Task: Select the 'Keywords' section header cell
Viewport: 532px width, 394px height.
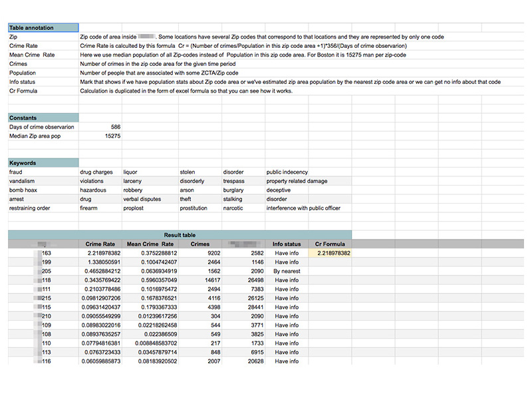Action: point(43,163)
